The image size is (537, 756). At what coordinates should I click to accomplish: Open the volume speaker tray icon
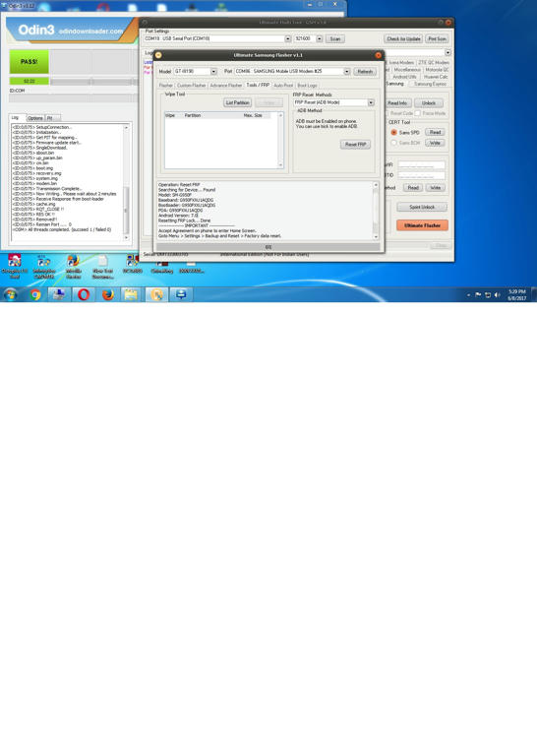coord(497,294)
